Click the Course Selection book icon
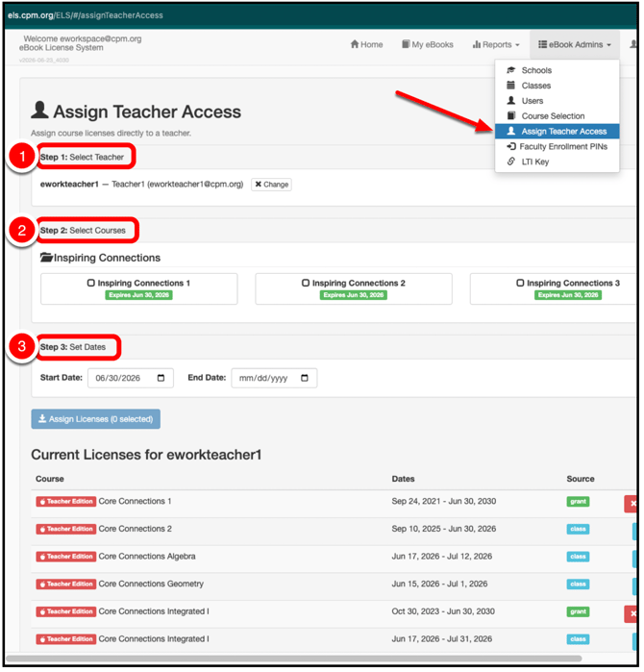The image size is (644, 672). [x=513, y=115]
